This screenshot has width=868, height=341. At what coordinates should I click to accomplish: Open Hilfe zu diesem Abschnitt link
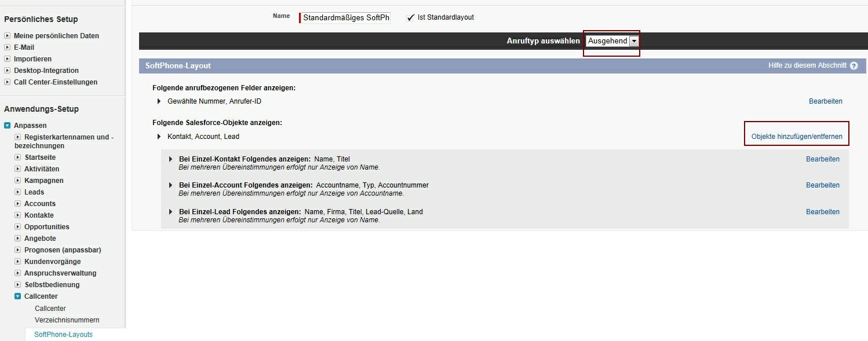click(x=807, y=66)
